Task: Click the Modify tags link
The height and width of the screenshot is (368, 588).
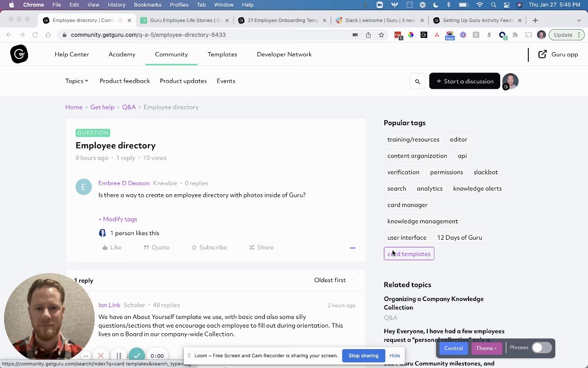Action: click(x=118, y=219)
